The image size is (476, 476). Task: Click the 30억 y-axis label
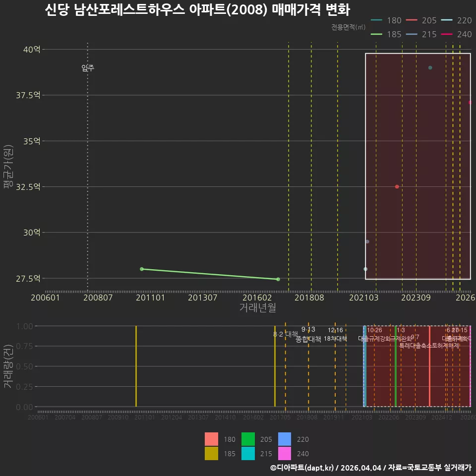pos(32,233)
